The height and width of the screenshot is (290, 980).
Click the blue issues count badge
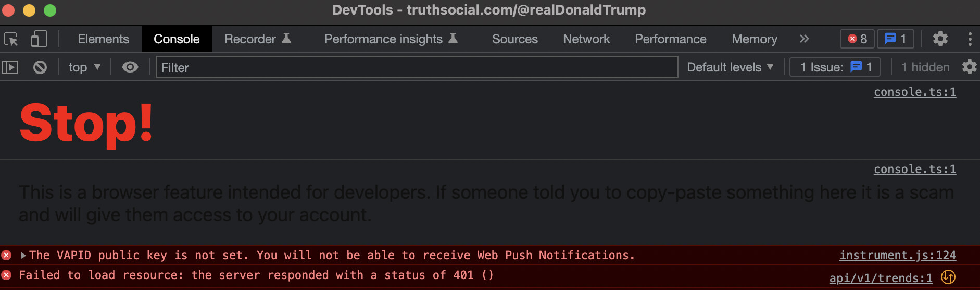point(895,39)
